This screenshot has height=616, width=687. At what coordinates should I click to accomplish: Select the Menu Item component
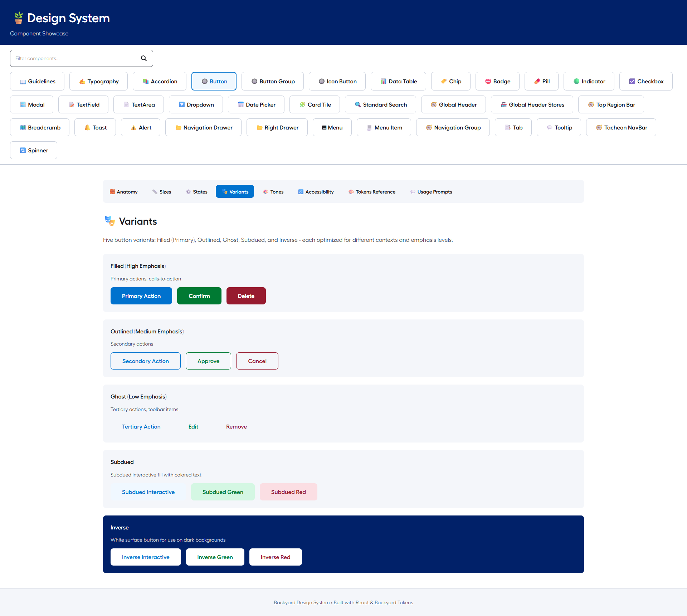[384, 127]
